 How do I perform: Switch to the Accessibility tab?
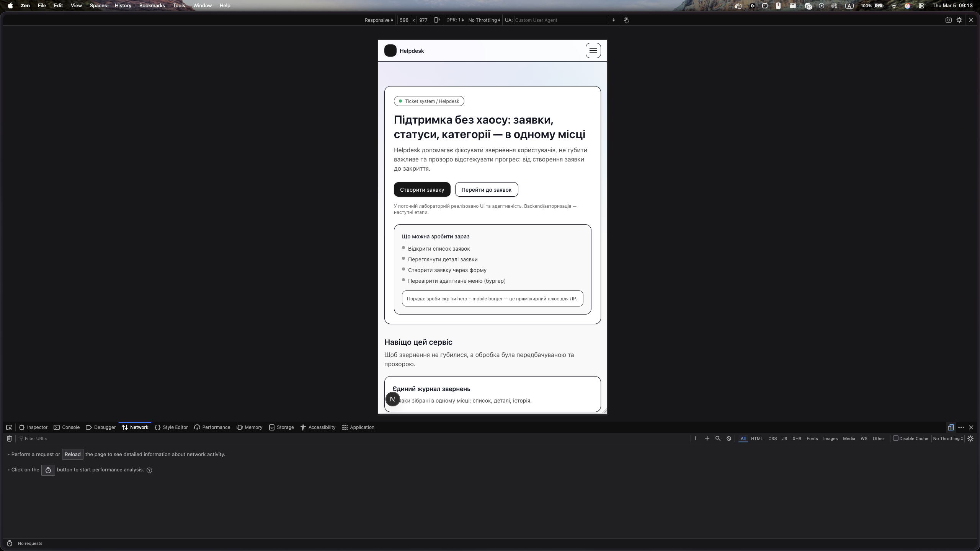(x=318, y=427)
